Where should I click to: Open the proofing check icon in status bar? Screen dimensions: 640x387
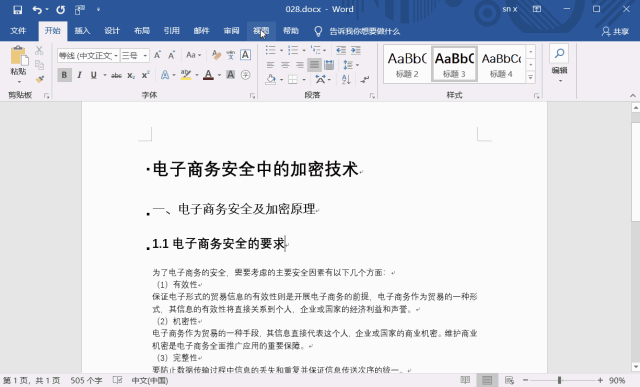pos(117,380)
